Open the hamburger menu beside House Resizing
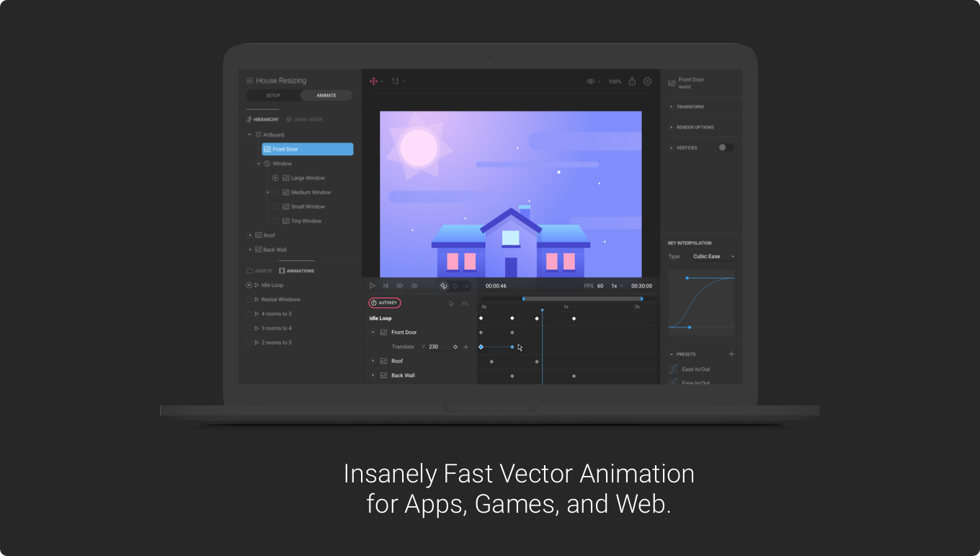 [249, 81]
